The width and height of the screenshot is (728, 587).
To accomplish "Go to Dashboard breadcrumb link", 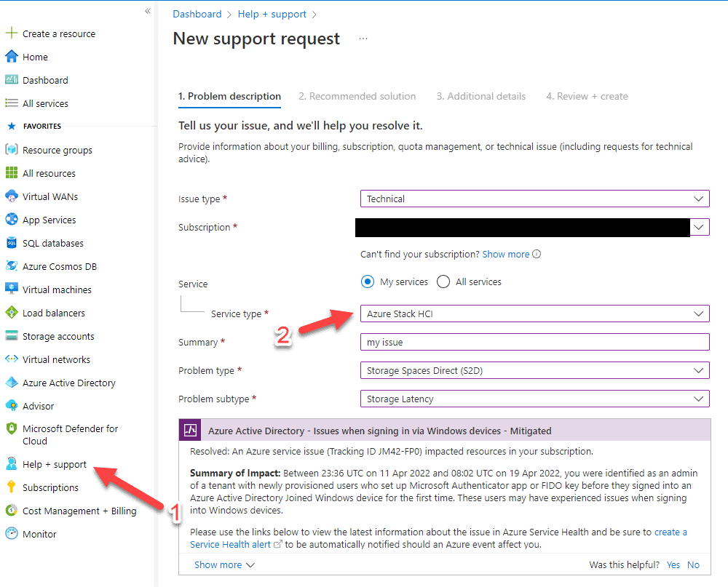I will [197, 14].
